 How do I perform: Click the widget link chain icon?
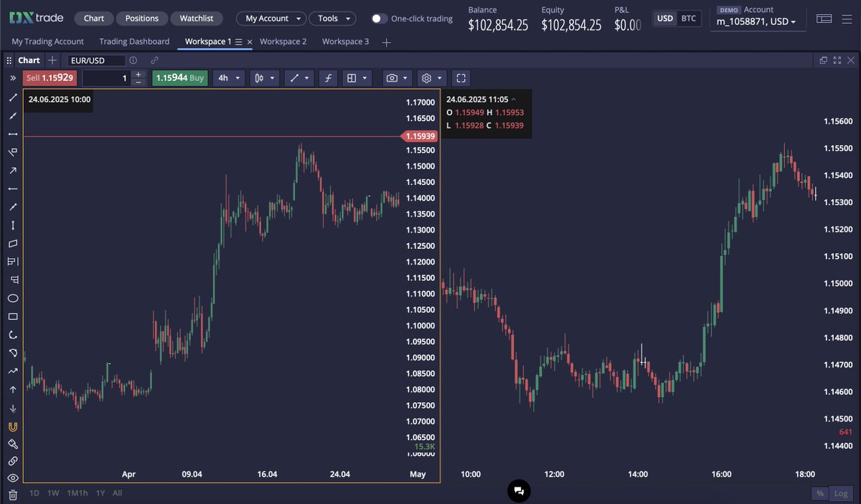(154, 61)
